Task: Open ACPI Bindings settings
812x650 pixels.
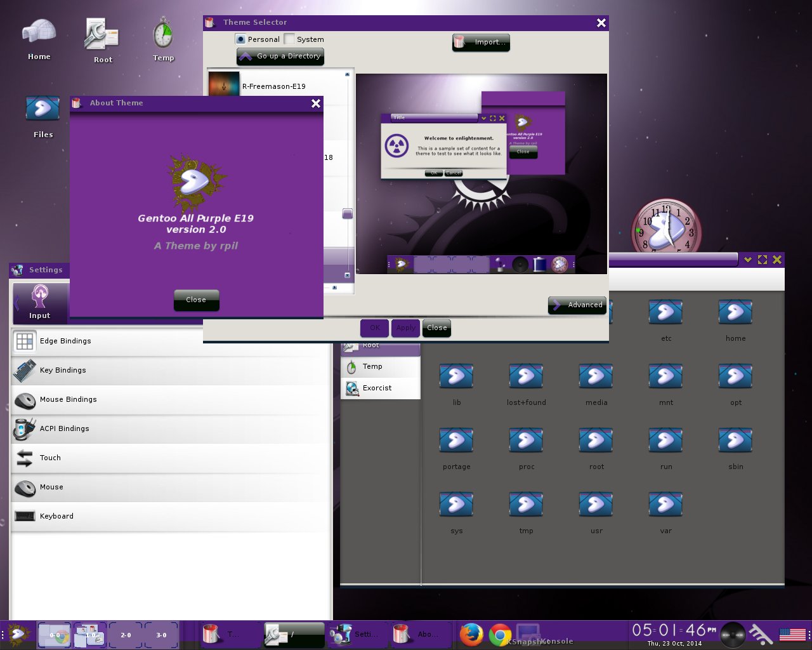Action: [x=170, y=429]
